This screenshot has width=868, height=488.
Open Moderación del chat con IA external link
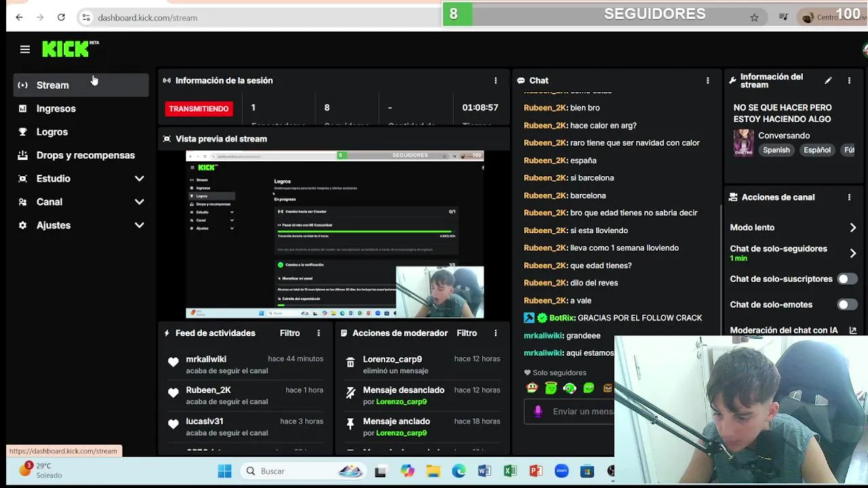852,331
